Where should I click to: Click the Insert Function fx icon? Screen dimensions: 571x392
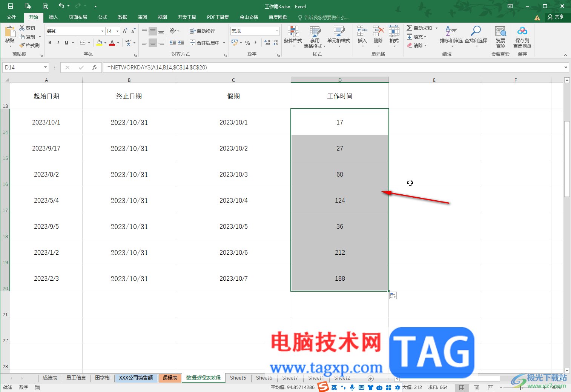point(95,68)
